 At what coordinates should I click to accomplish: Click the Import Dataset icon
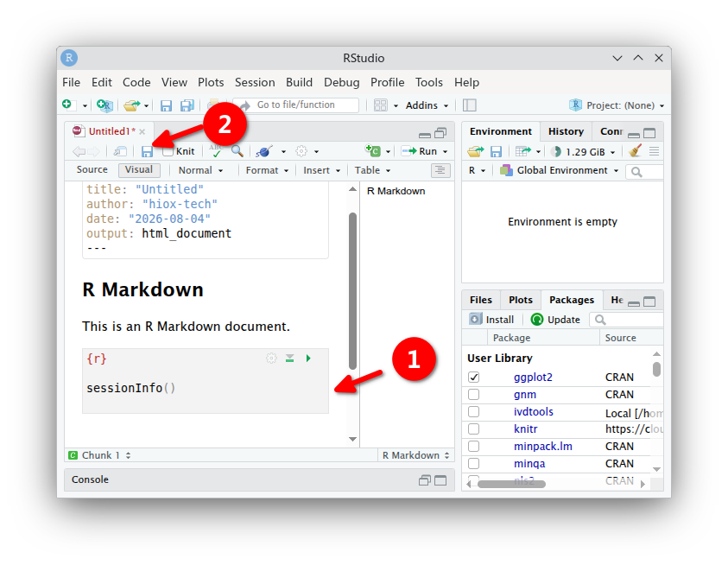click(x=522, y=151)
